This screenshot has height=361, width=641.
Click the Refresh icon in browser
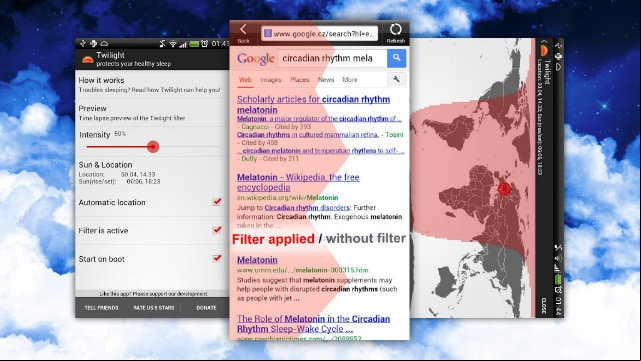pos(395,29)
